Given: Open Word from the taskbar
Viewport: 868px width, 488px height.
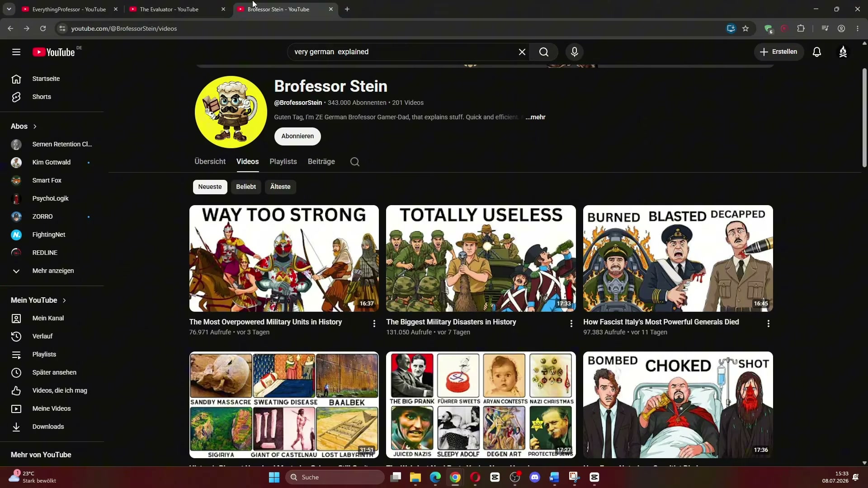Looking at the screenshot, I should pyautogui.click(x=555, y=477).
